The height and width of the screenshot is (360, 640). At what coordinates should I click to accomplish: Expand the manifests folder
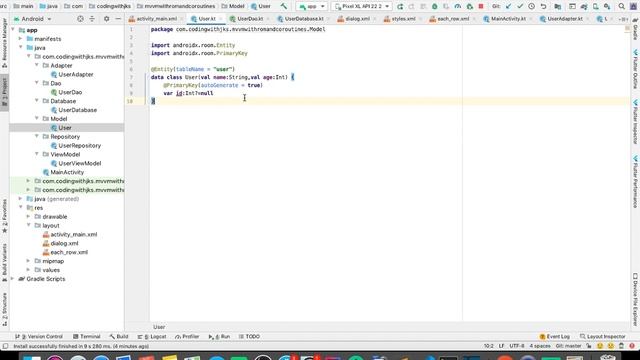pos(20,39)
